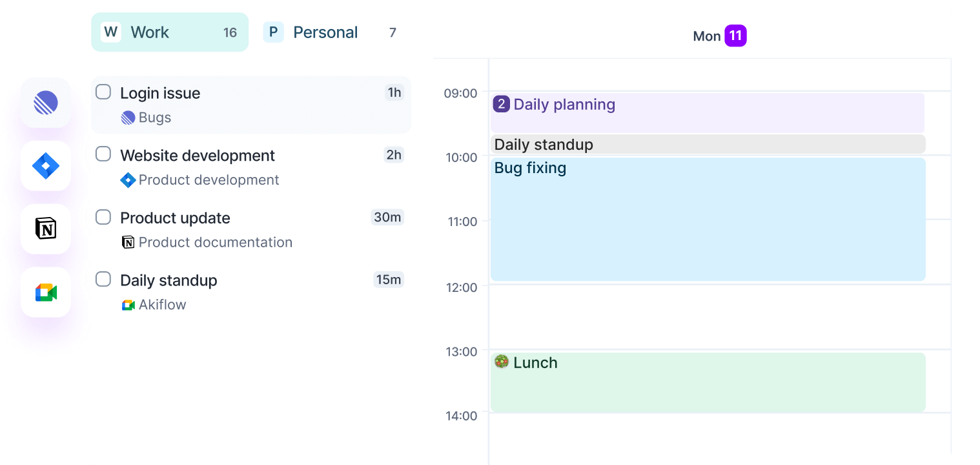The height and width of the screenshot is (465, 980).
Task: Open the Daily planning calendar block
Action: [708, 112]
